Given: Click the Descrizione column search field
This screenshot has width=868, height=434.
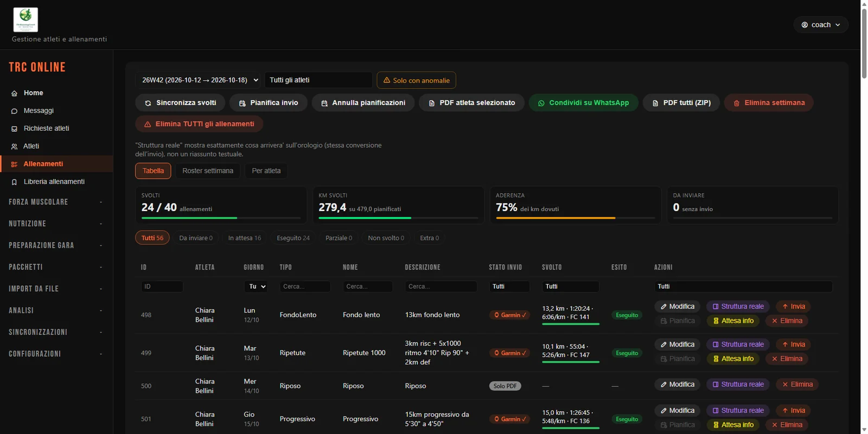Looking at the screenshot, I should click(441, 286).
